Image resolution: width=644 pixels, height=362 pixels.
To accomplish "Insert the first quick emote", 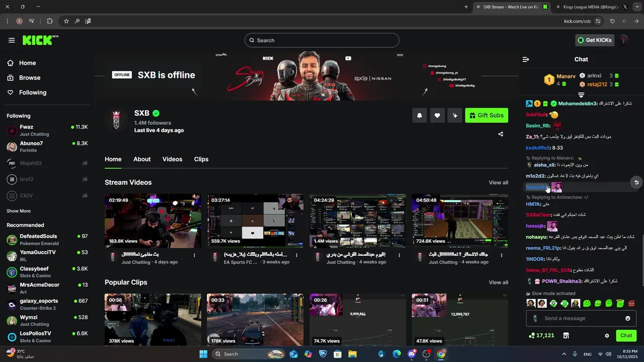I will (531, 303).
